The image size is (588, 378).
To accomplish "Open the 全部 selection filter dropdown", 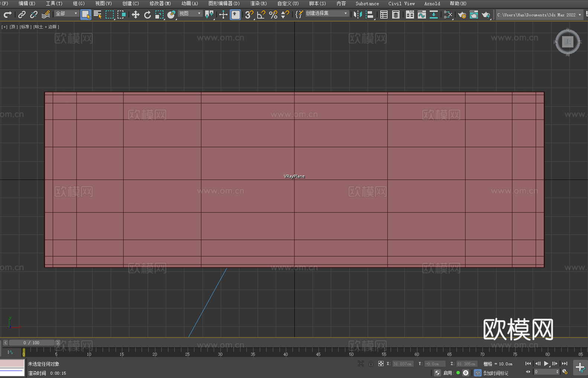I will point(67,13).
